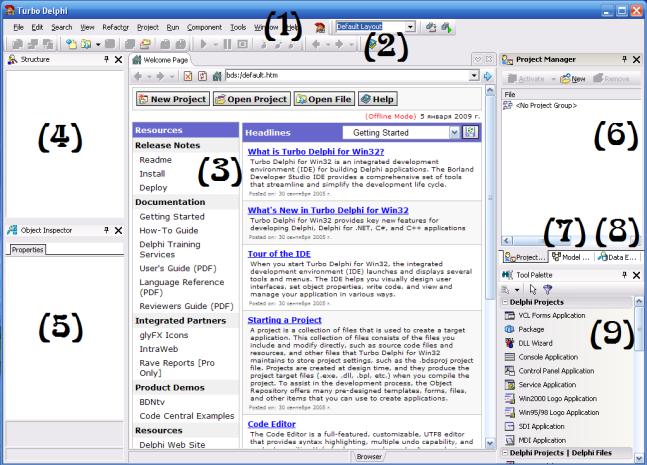Select the Welcome Page tab
The width and height of the screenshot is (647, 465).
click(160, 60)
